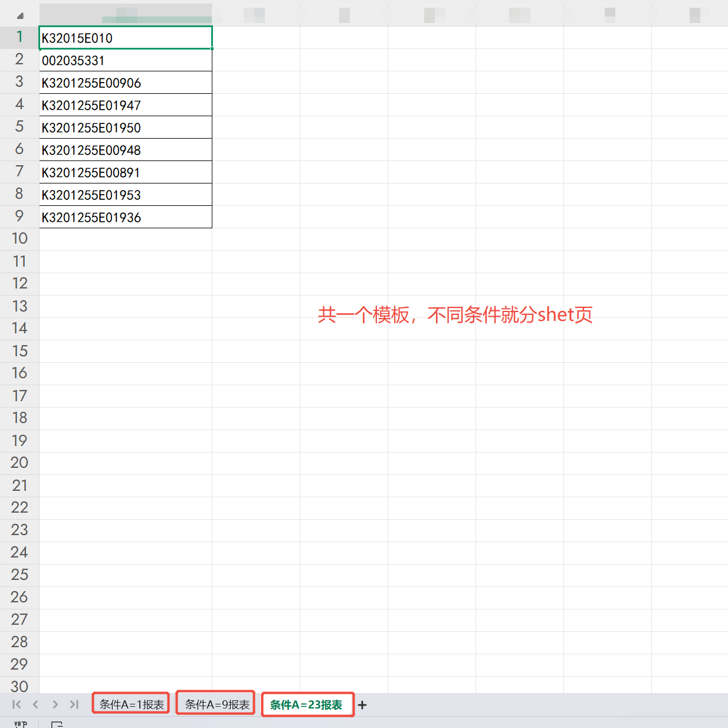Go to previous sheet tab arrow
This screenshot has width=728, height=728.
pos(35,704)
